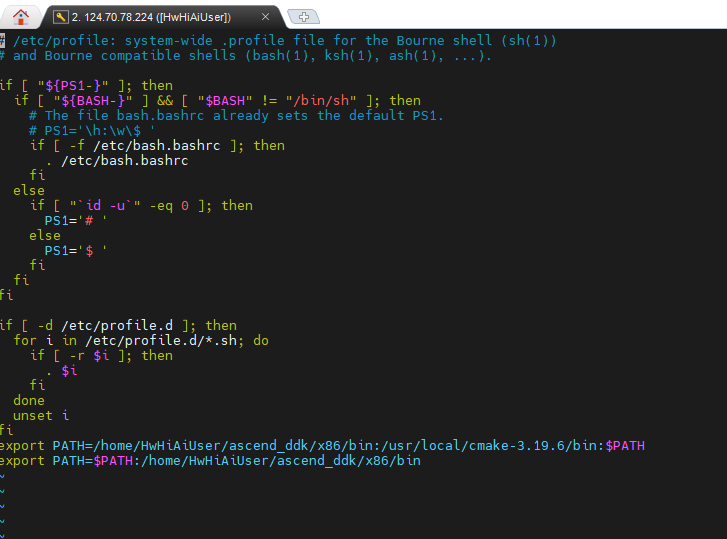727x539 pixels.
Task: Click the word 'done'
Action: 29,400
